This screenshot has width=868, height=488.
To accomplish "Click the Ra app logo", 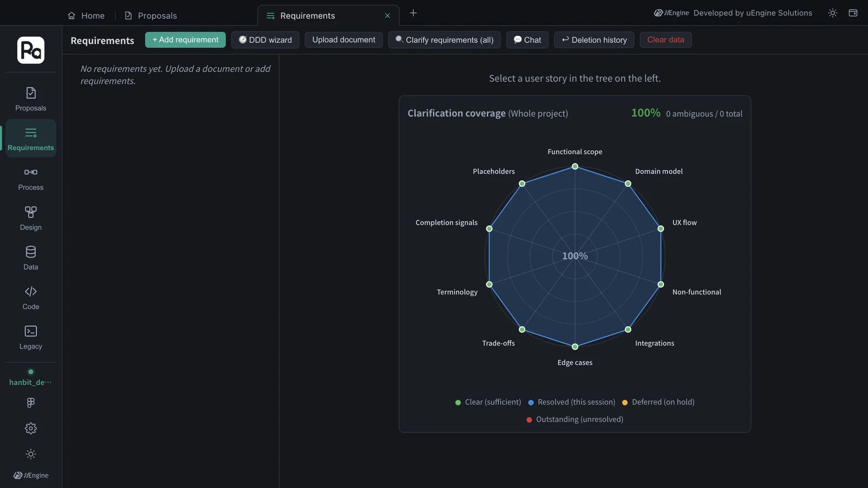I will (31, 50).
